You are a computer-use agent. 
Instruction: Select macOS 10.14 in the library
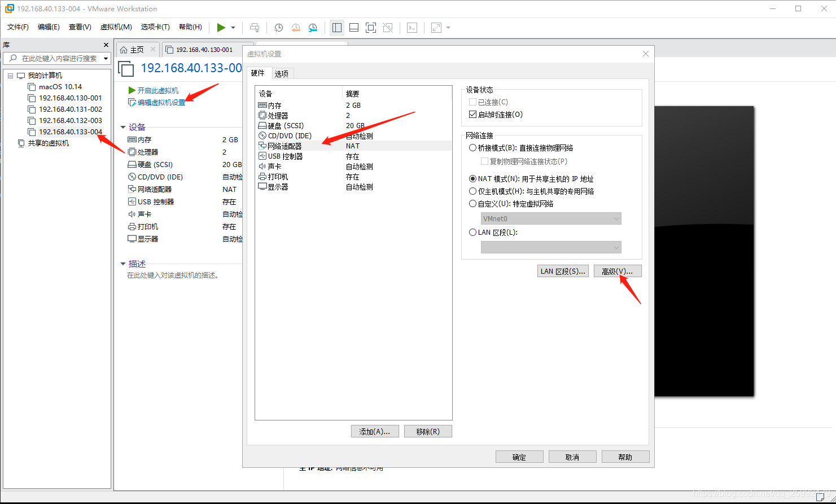point(60,87)
